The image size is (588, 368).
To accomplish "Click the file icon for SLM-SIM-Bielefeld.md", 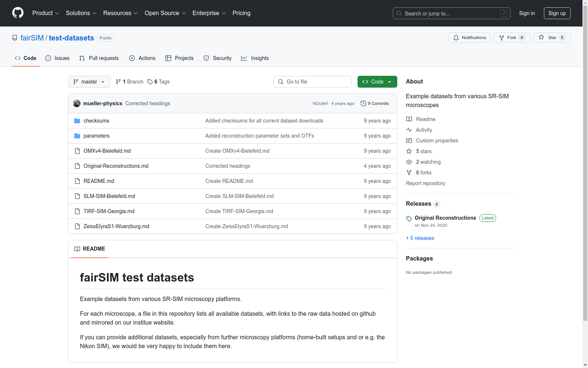I will click(77, 196).
